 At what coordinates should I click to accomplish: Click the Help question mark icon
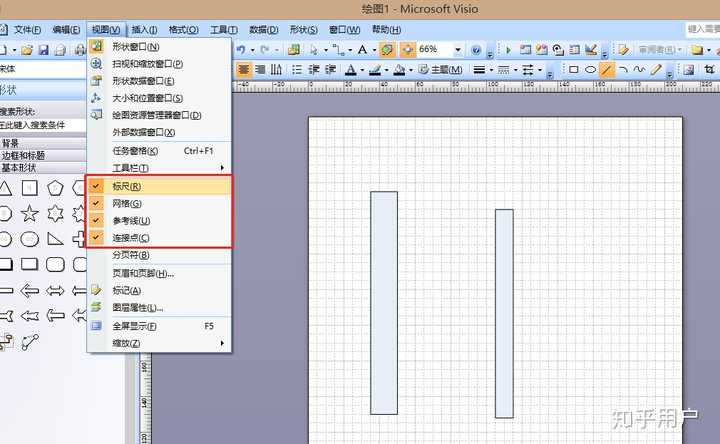(x=476, y=50)
